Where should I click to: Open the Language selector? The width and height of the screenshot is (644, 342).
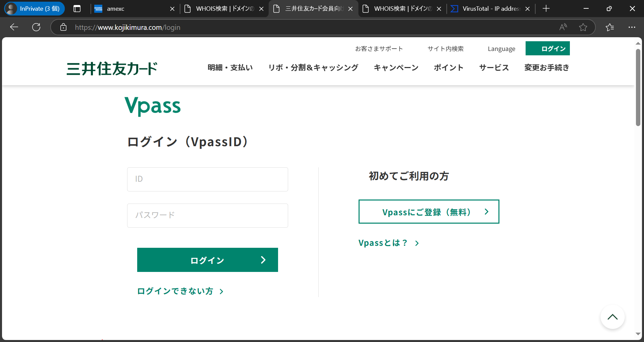coord(501,49)
